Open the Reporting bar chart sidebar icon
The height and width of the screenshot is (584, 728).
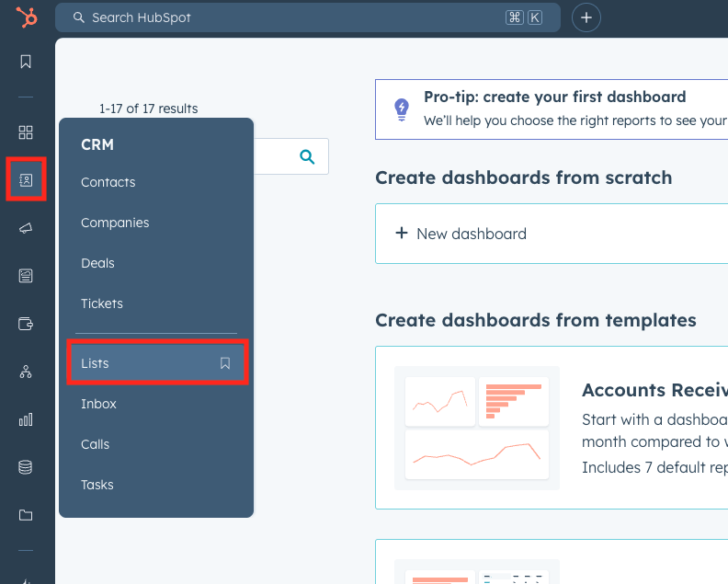click(x=26, y=419)
